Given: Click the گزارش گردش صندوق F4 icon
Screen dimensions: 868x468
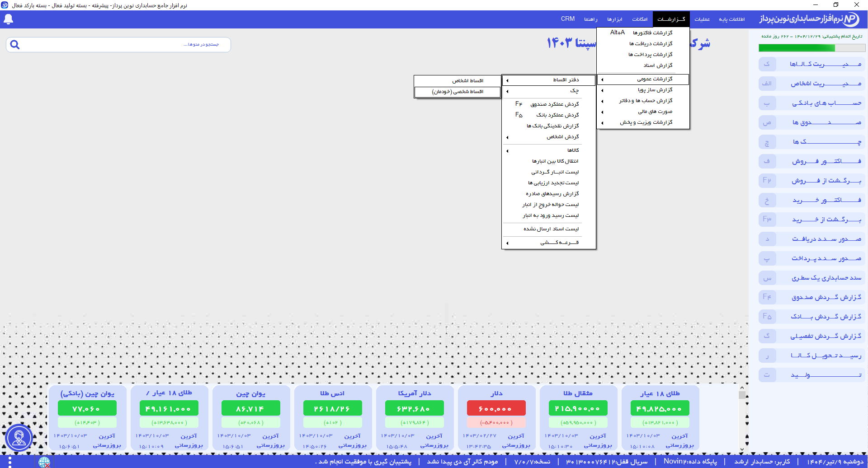Looking at the screenshot, I should [x=767, y=297].
